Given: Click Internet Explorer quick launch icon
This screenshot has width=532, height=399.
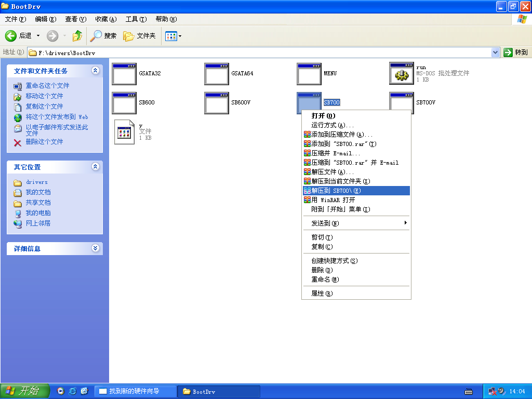Looking at the screenshot, I should click(73, 391).
